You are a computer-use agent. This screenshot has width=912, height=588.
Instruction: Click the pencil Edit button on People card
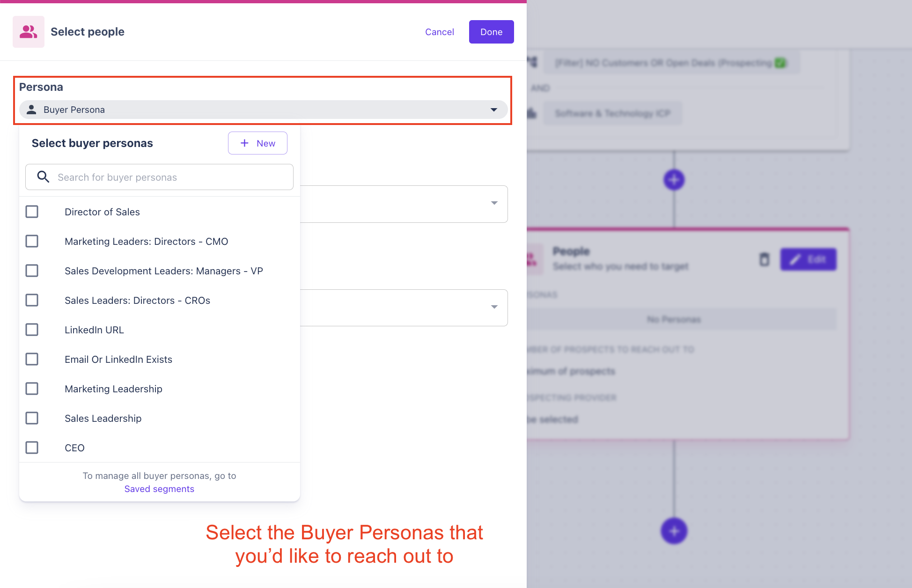click(x=808, y=259)
